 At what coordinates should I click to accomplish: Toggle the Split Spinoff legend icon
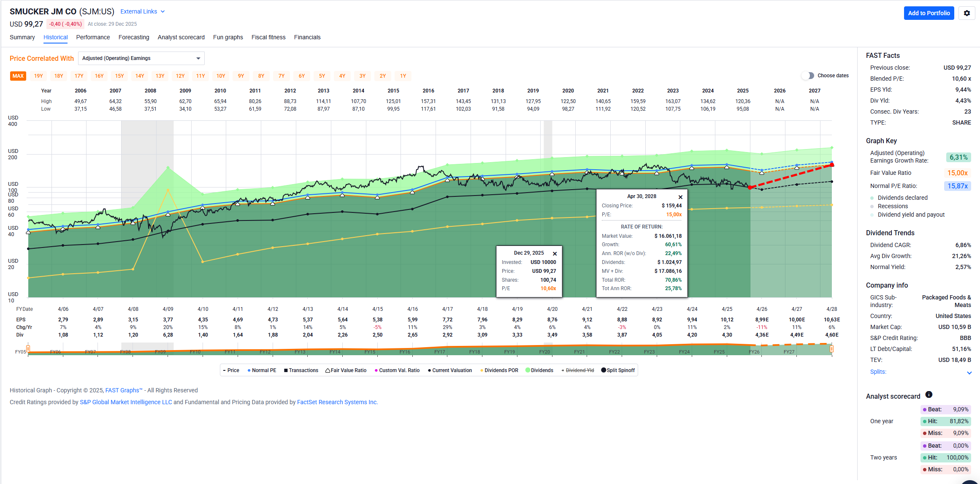[x=604, y=370]
